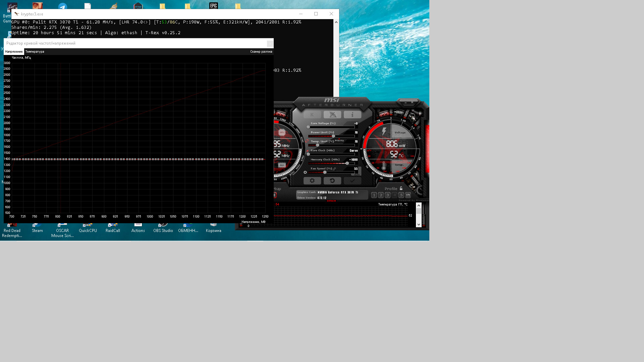This screenshot has width=644, height=362.
Task: Switch to the Температура tab in curve editor
Action: (x=35, y=52)
